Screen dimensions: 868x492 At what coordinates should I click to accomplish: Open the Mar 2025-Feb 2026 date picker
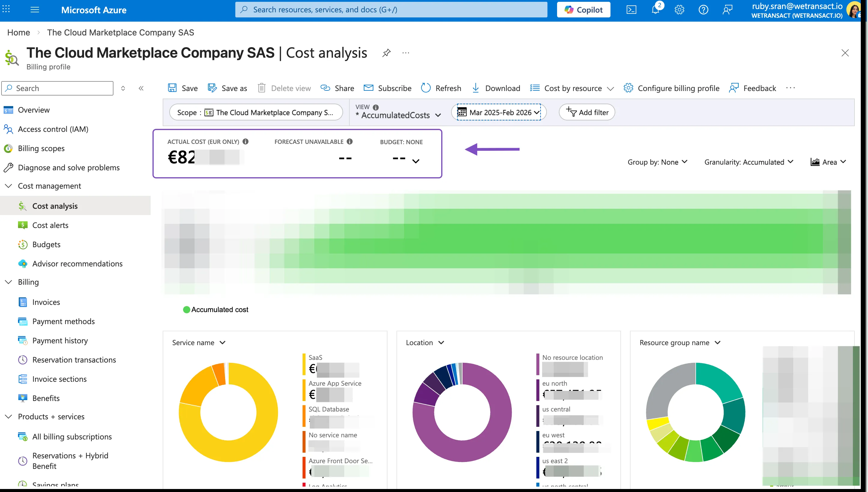499,113
